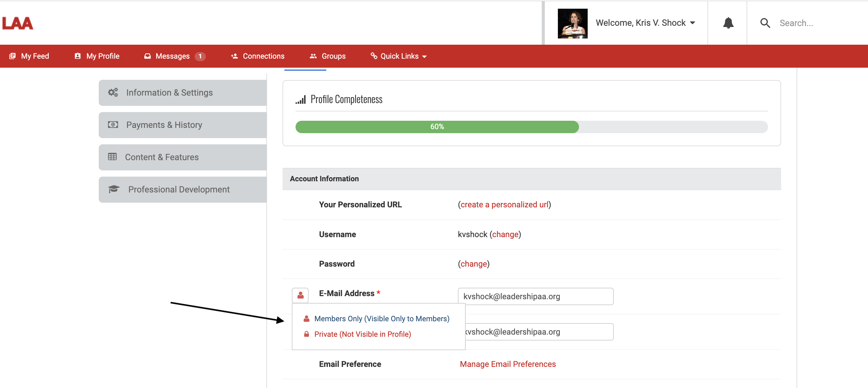This screenshot has height=388, width=868.
Task: Select Private (Not Visible in Profile) option
Action: coord(362,334)
